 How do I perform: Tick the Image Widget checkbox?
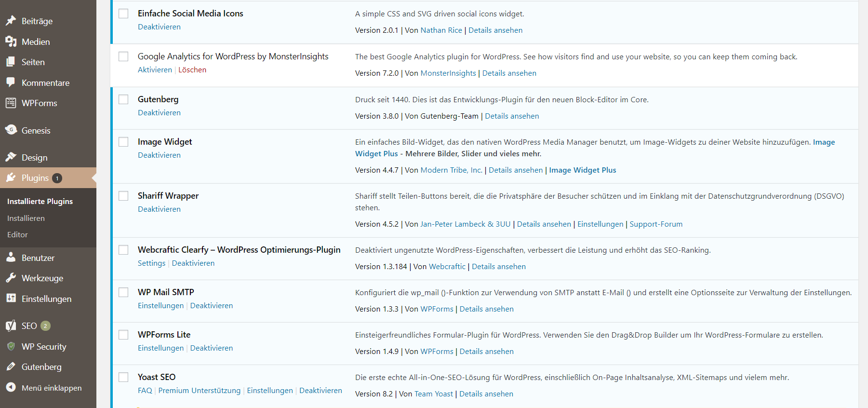[x=123, y=142]
